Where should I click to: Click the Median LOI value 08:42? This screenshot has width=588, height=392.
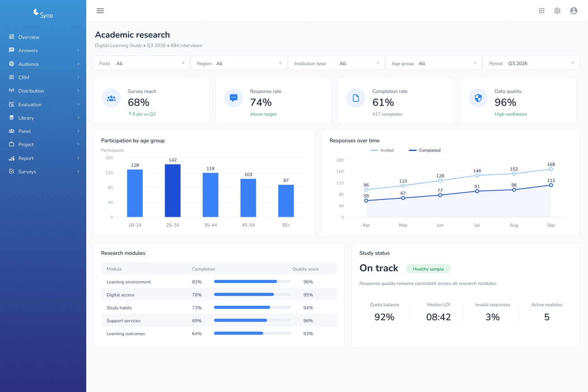(x=439, y=317)
